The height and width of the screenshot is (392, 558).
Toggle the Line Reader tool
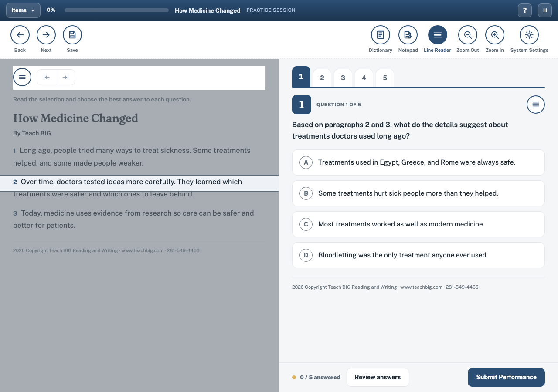pos(438,35)
